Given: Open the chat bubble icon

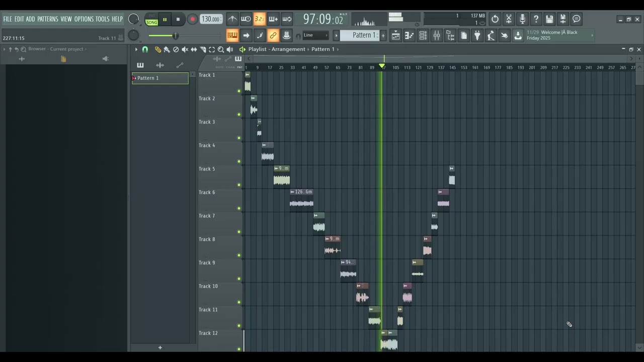Looking at the screenshot, I should [577, 19].
